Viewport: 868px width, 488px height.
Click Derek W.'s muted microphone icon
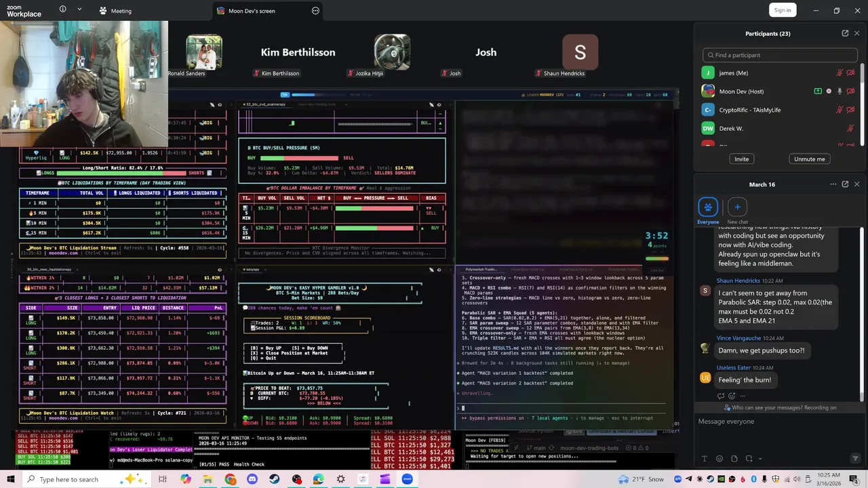[x=850, y=128]
